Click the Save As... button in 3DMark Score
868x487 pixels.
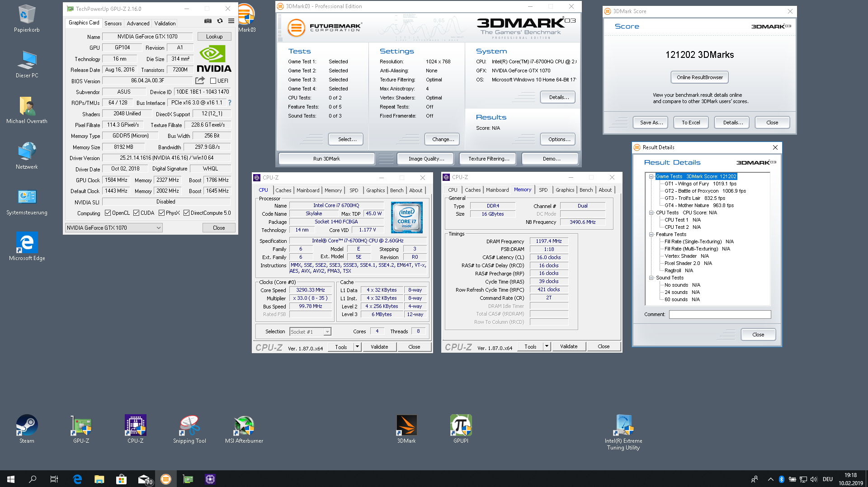(651, 123)
